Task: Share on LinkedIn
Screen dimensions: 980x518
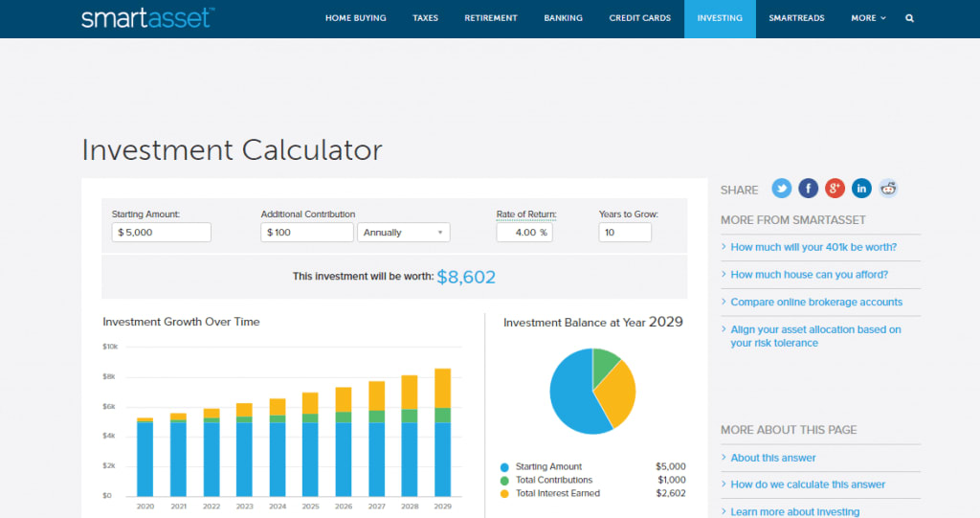Action: (x=861, y=189)
